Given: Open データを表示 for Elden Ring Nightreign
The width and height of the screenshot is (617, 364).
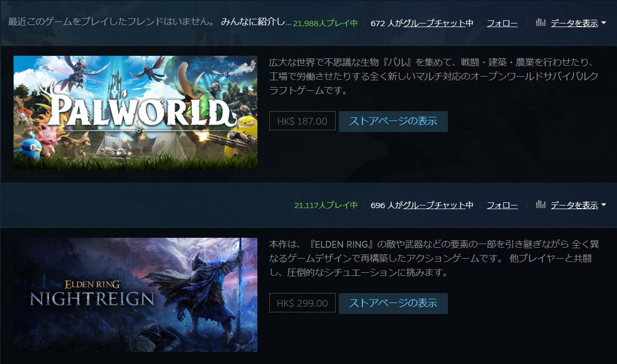Looking at the screenshot, I should 574,205.
